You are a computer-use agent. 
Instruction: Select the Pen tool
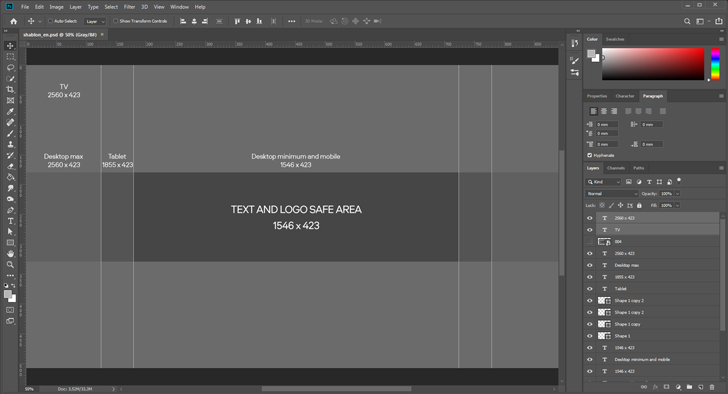click(x=10, y=210)
